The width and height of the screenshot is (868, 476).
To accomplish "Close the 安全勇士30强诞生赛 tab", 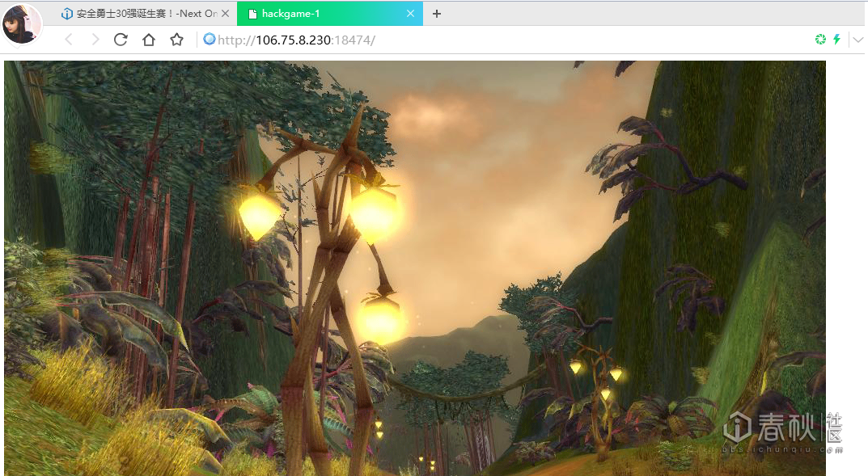I will tap(226, 14).
